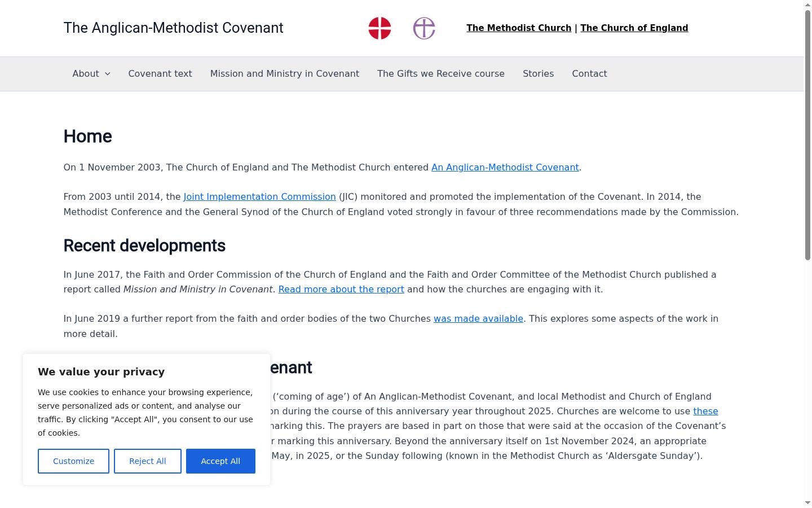Click 'We value your privacy' heading
812x508 pixels.
[101, 372]
